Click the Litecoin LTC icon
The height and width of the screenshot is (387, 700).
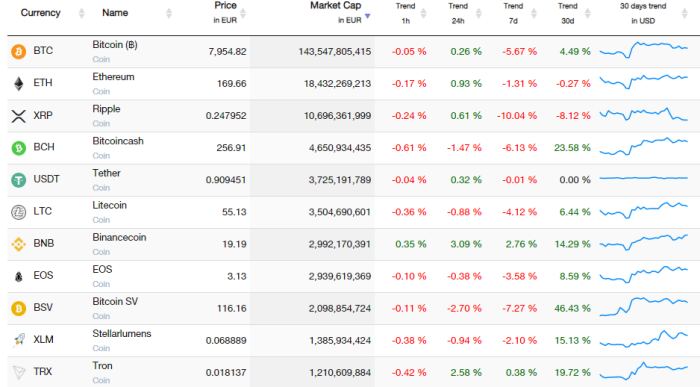[x=19, y=212]
